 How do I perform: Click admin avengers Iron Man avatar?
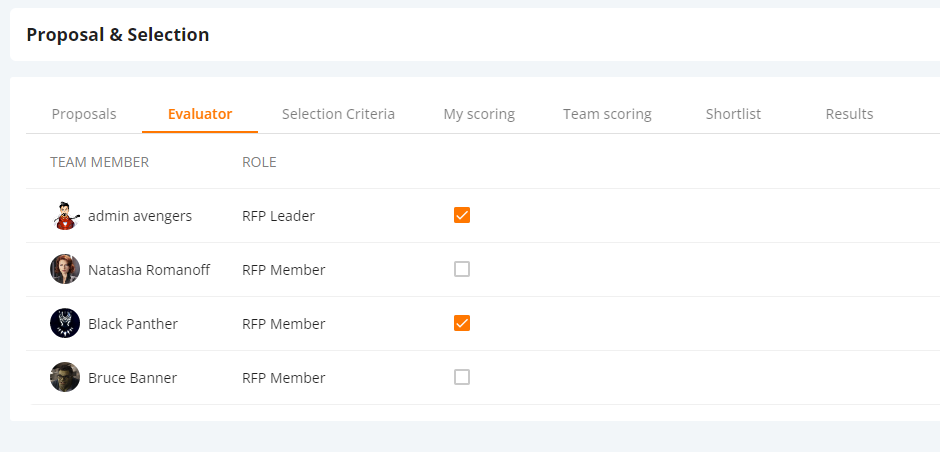pyautogui.click(x=65, y=216)
